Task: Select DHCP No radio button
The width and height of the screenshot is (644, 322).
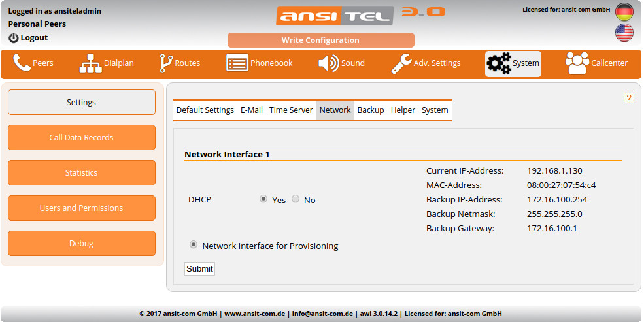Action: click(x=296, y=199)
